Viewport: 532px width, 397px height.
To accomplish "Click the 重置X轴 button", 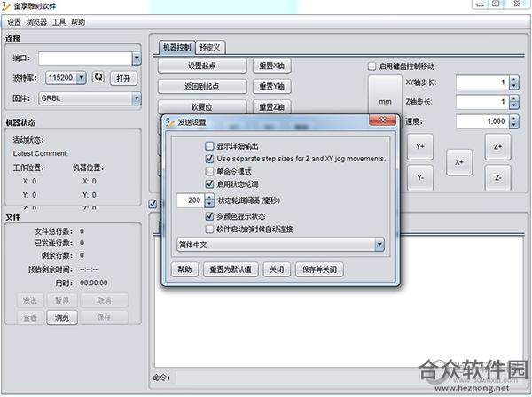I will point(272,66).
